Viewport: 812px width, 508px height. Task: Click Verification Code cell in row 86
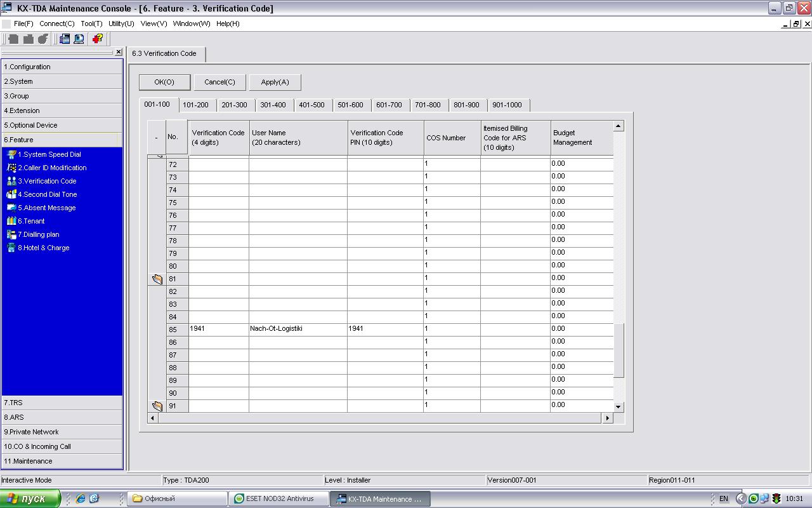tap(219, 342)
